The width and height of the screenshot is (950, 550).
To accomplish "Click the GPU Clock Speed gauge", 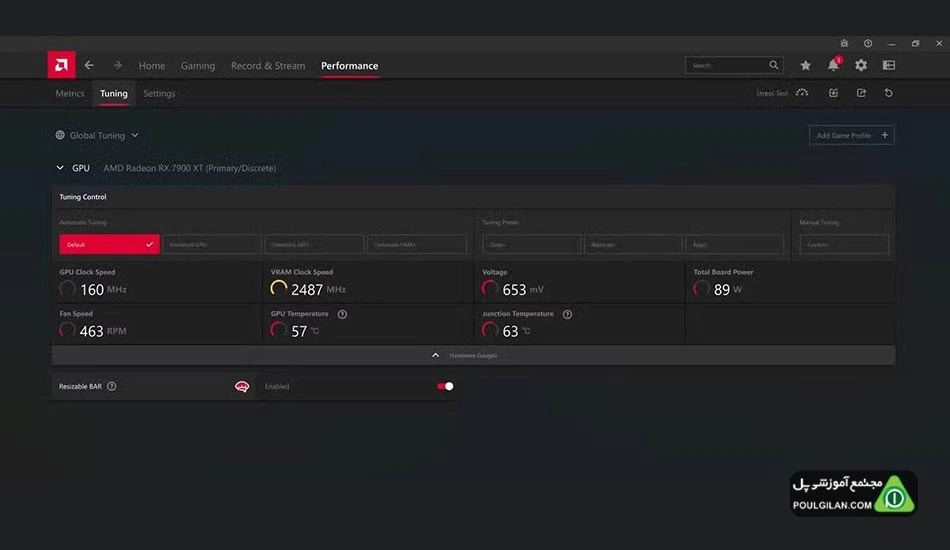I will [x=67, y=288].
